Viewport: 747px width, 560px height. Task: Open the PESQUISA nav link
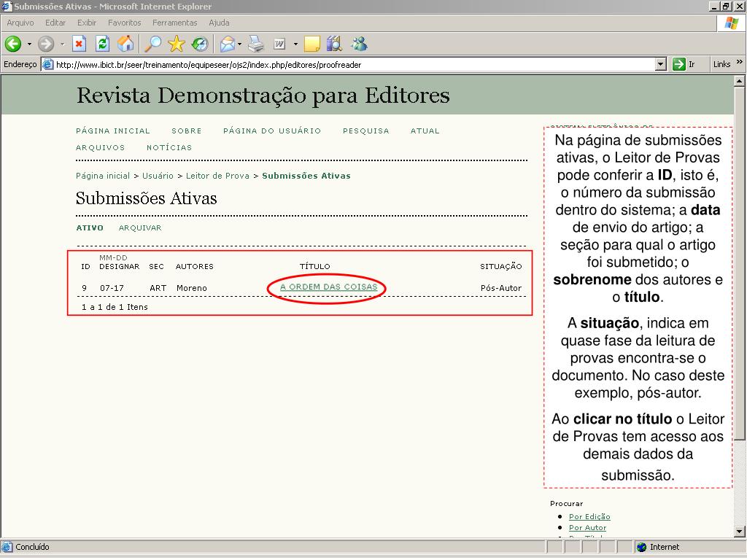coord(366,131)
